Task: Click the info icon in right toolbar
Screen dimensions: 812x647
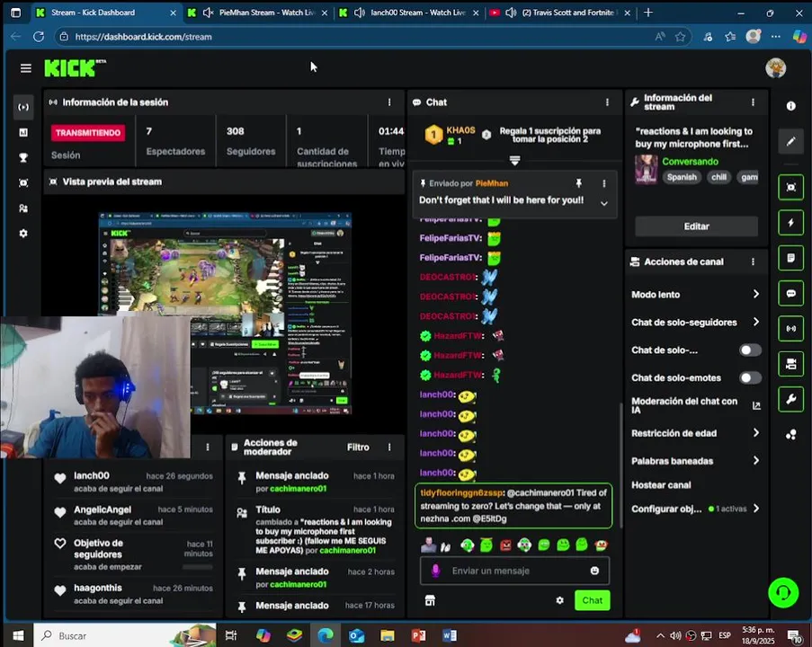Action: coord(790,106)
